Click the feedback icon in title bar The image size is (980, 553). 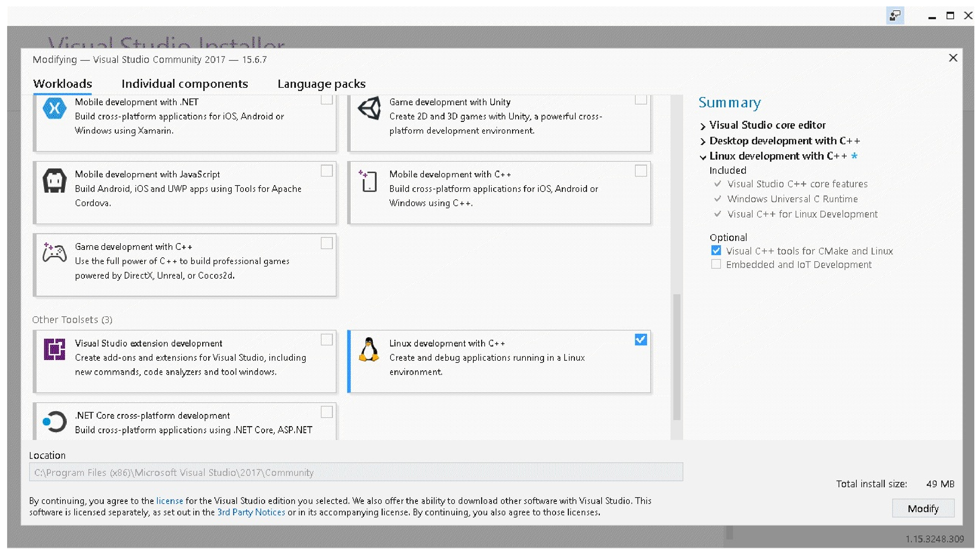pos(895,16)
